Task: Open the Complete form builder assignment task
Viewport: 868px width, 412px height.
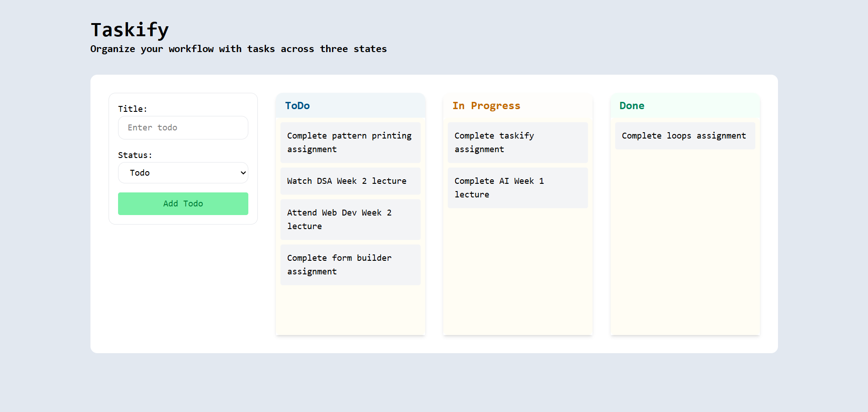Action: click(x=350, y=264)
